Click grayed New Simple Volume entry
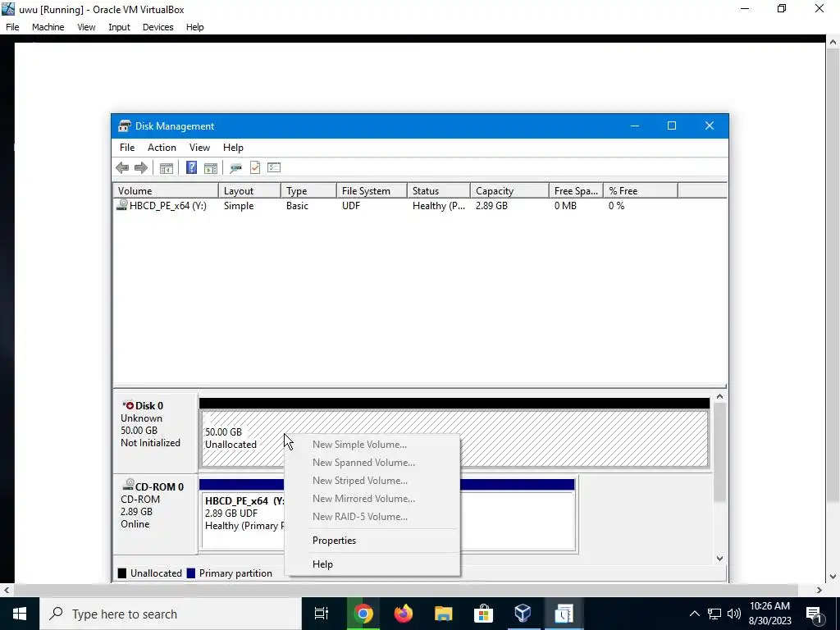The width and height of the screenshot is (840, 630). pos(372,444)
